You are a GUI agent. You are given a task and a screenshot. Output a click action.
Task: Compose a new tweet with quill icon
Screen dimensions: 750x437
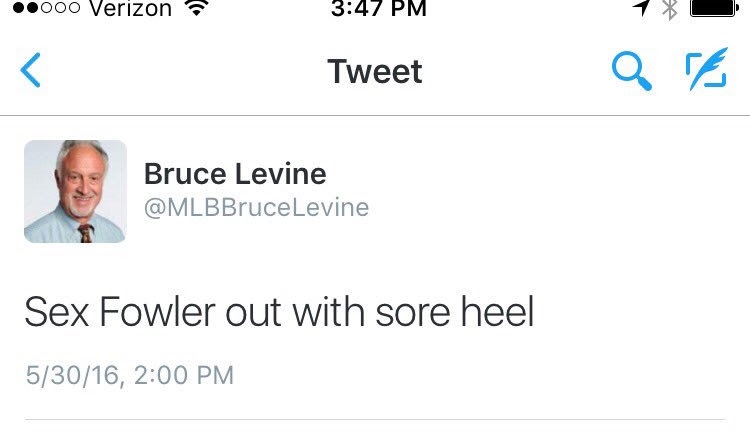(706, 71)
